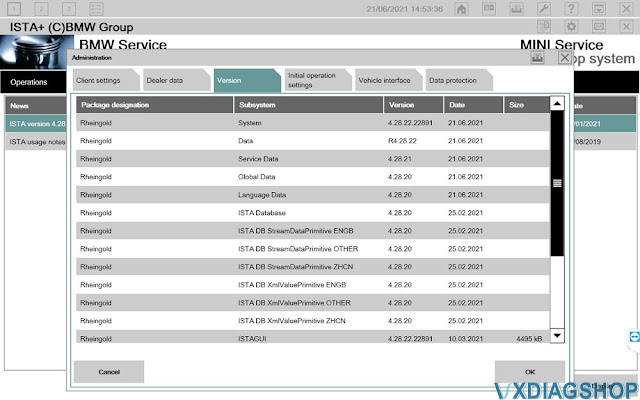640x400 pixels.
Task: Select the Service Data row
Action: (x=313, y=159)
